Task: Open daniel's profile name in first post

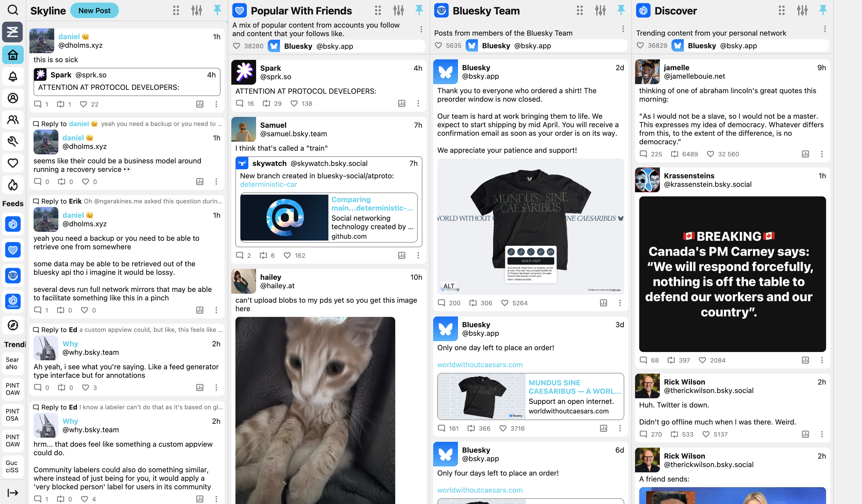Action: pyautogui.click(x=69, y=37)
